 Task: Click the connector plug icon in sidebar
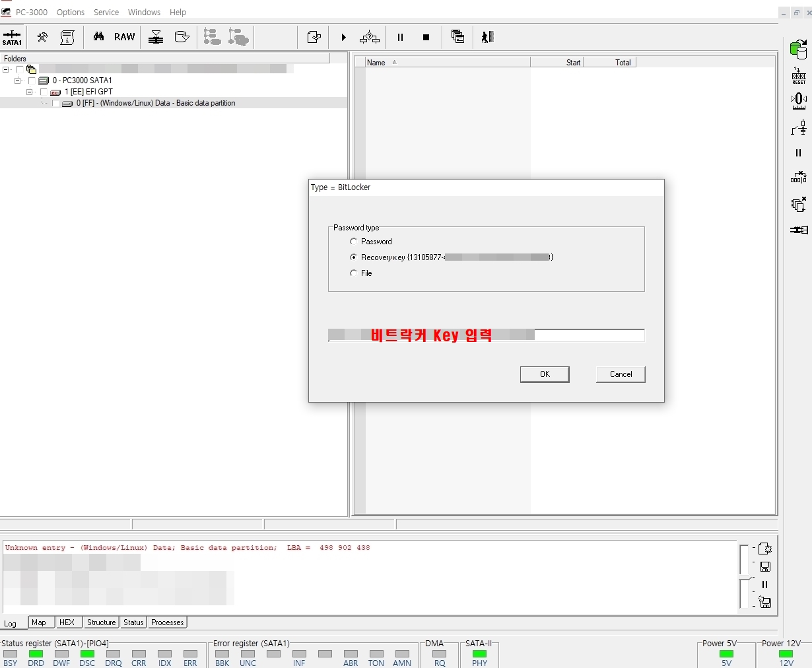(x=799, y=230)
